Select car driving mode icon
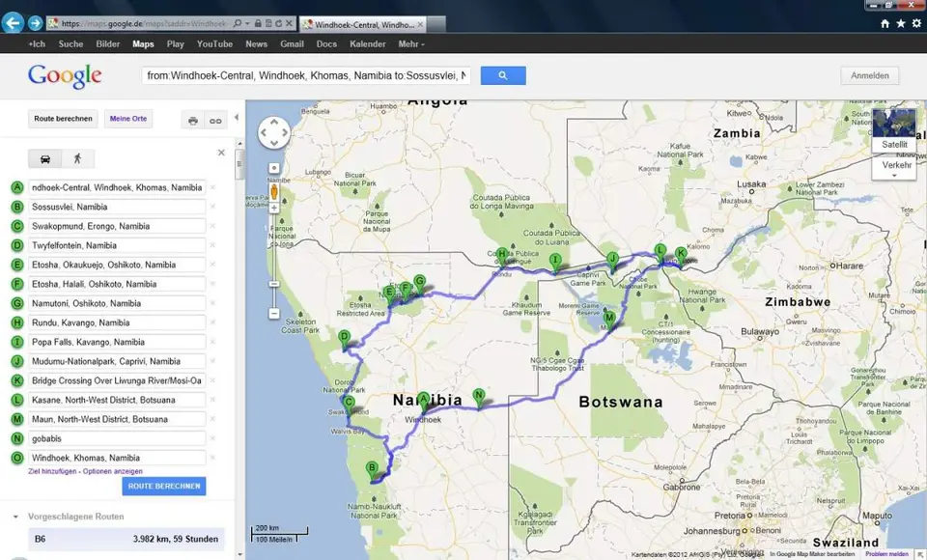Viewport: 927px width, 560px height. [45, 159]
